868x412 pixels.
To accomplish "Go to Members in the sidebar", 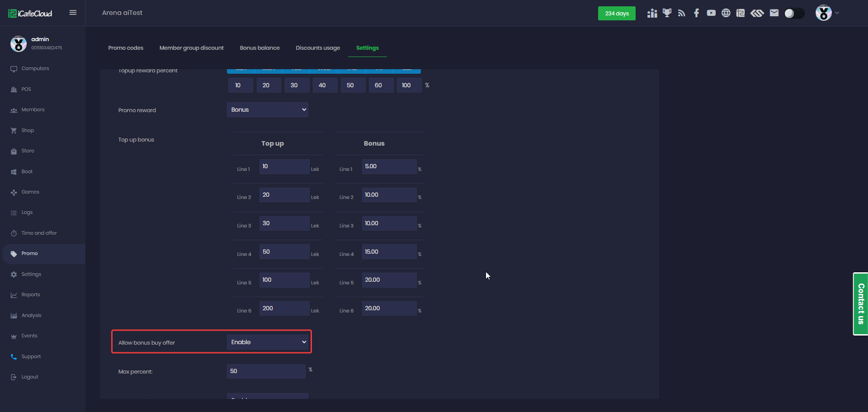I will [x=33, y=110].
